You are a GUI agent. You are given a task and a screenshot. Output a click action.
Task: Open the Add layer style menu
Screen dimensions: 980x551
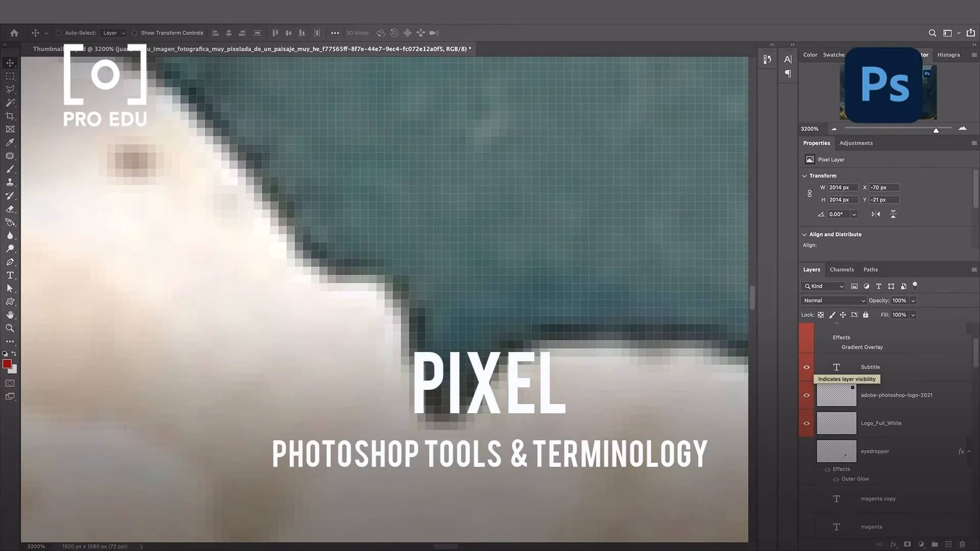pos(894,544)
